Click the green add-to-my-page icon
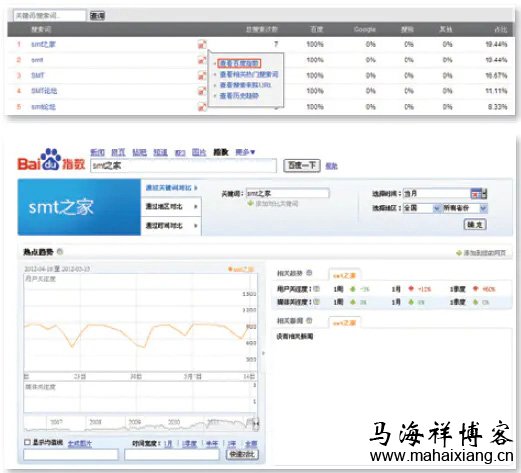Viewport: 521px width, 473px height. [x=459, y=253]
